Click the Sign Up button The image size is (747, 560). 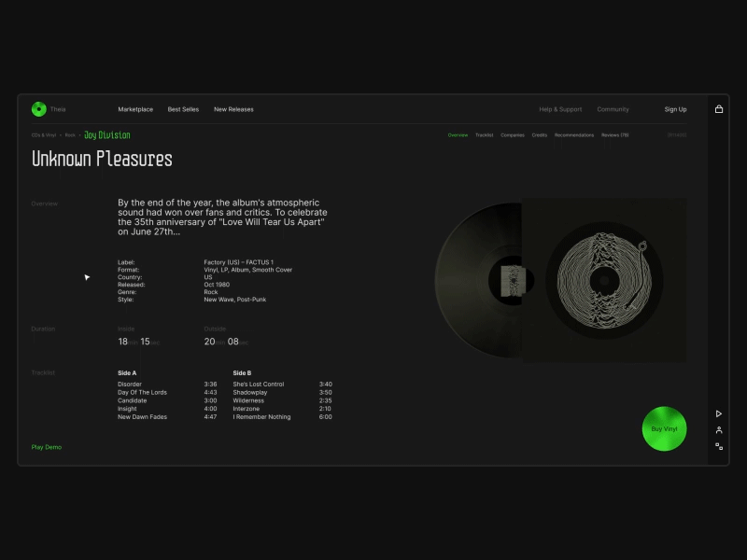coord(675,109)
